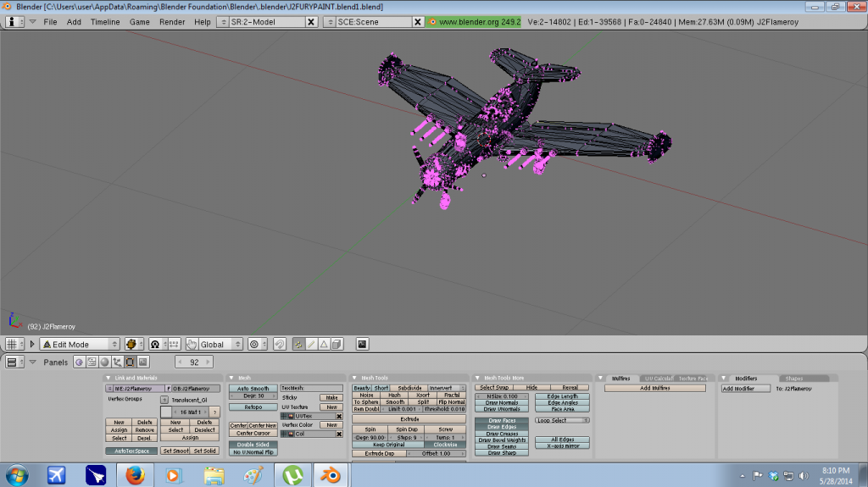The image size is (868, 487).
Task: Enable Draw Seams
Action: click(x=502, y=446)
